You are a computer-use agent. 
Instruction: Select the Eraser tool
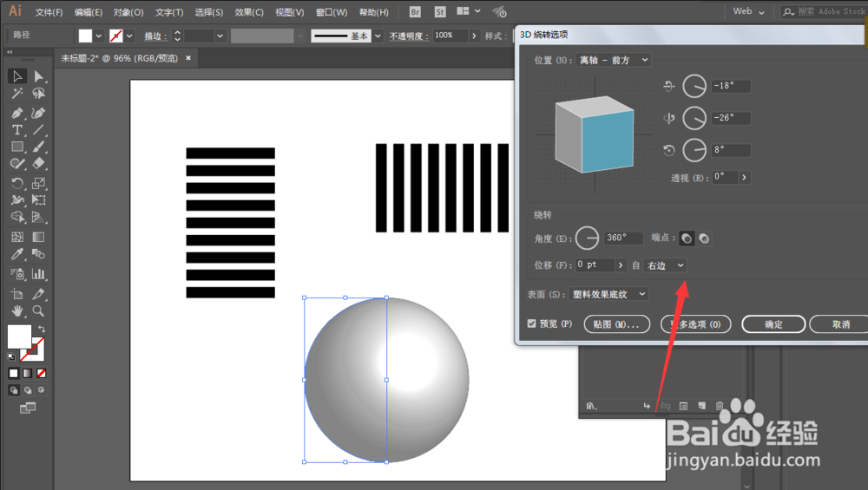tap(38, 164)
